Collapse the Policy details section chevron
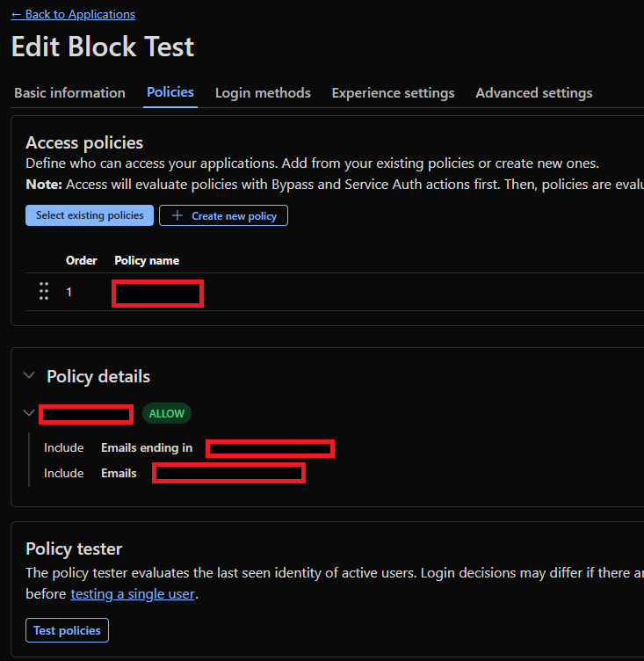Screen dimensions: 644x661 click(30, 376)
